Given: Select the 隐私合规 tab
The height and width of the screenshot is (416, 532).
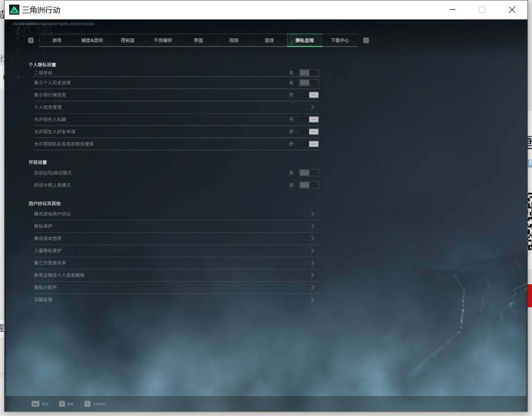Looking at the screenshot, I should point(304,40).
